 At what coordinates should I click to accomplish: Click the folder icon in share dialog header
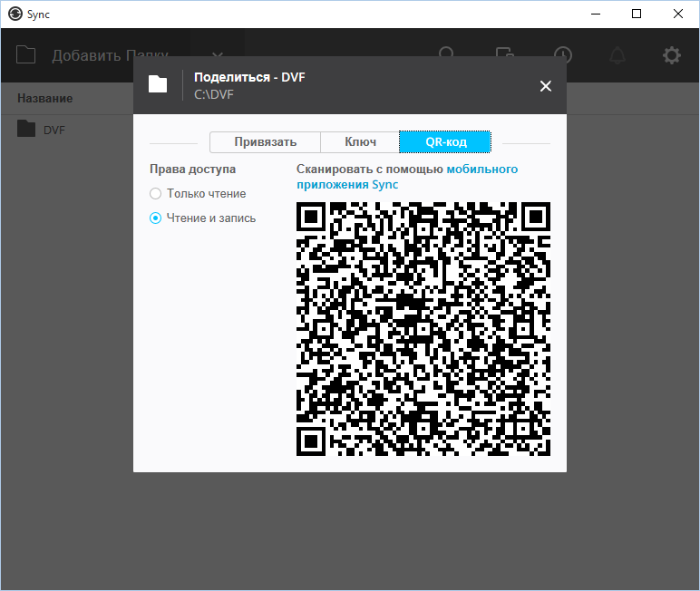click(x=158, y=85)
